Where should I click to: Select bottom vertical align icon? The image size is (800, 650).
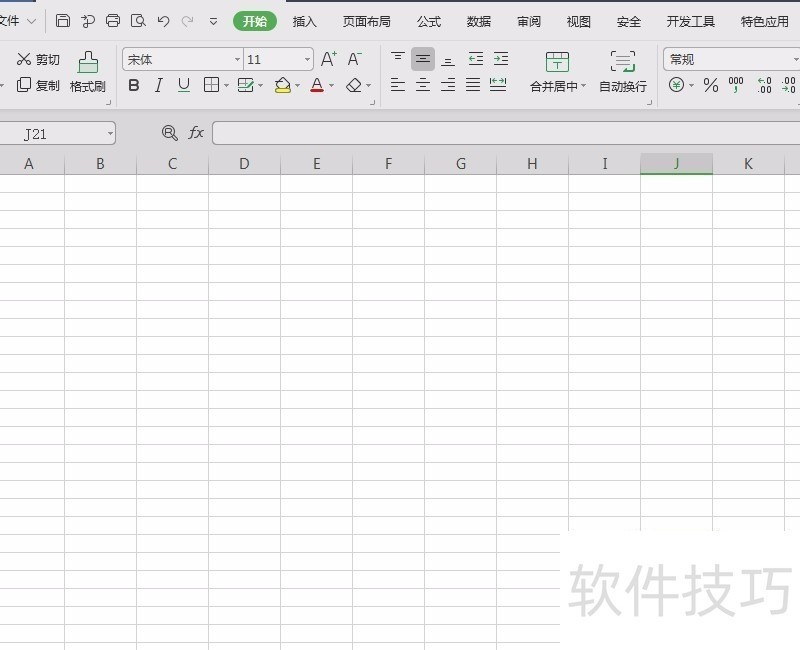[448, 60]
